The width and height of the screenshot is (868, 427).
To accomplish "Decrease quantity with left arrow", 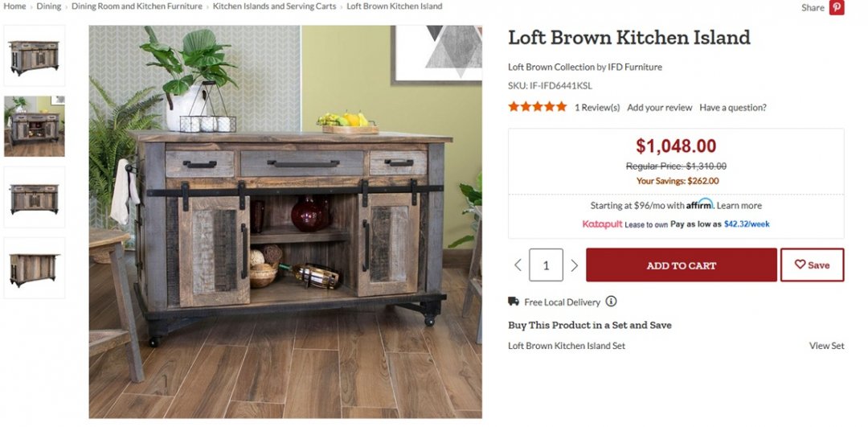I will 518,265.
